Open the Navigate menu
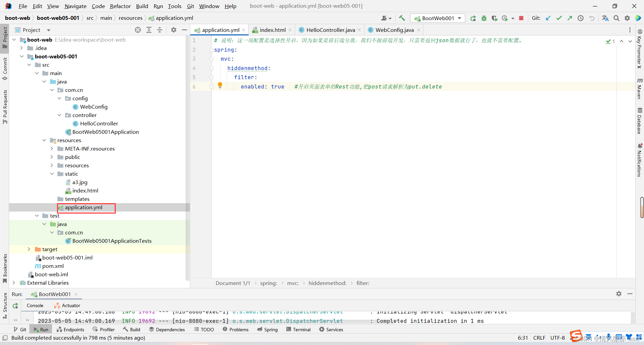This screenshot has height=345, width=644. coord(75,6)
